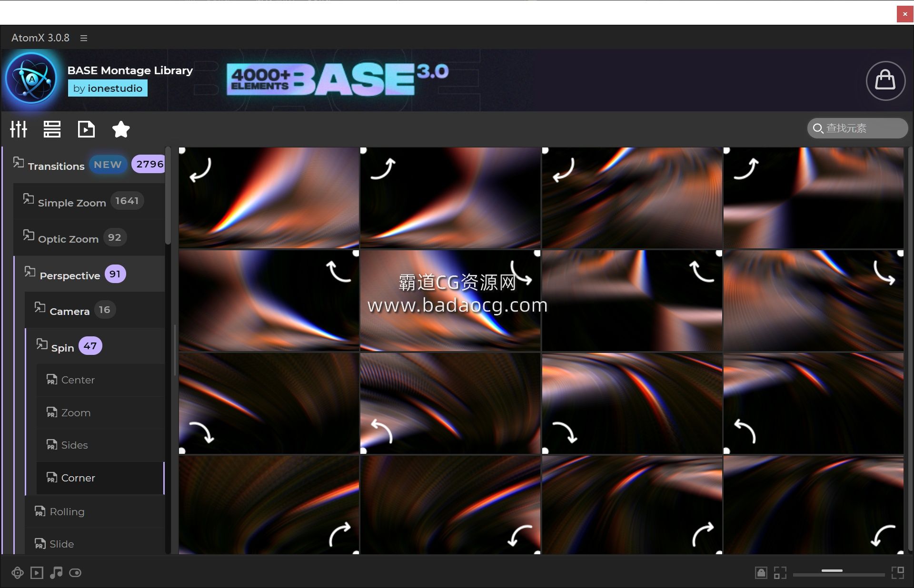Click the 2796 count badge
914x588 pixels.
149,165
